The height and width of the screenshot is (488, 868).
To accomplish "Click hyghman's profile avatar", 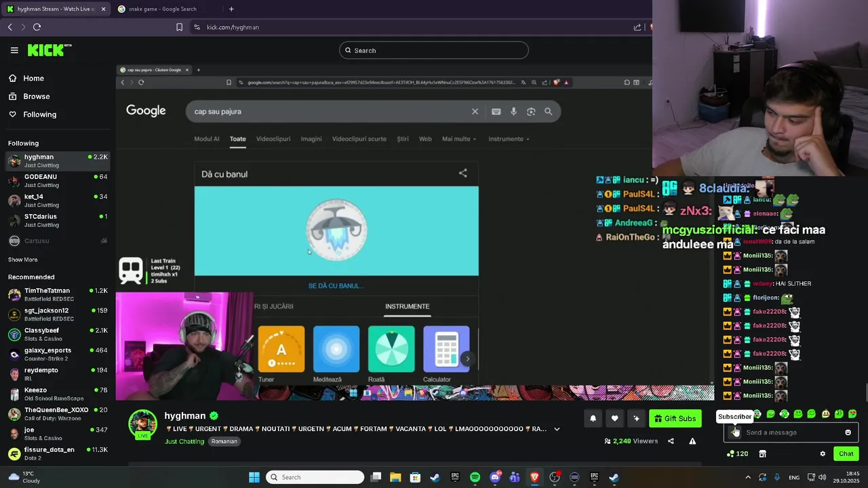I will (142, 424).
